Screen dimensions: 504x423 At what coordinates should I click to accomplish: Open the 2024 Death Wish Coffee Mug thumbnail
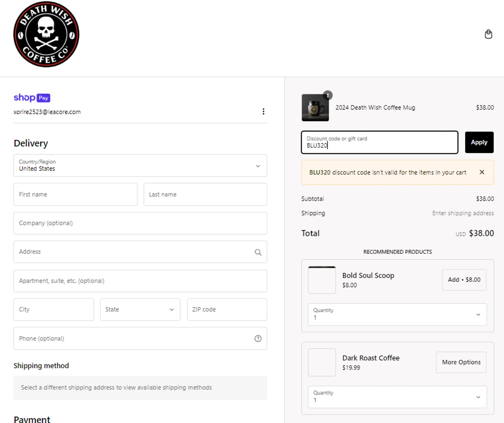tap(315, 108)
